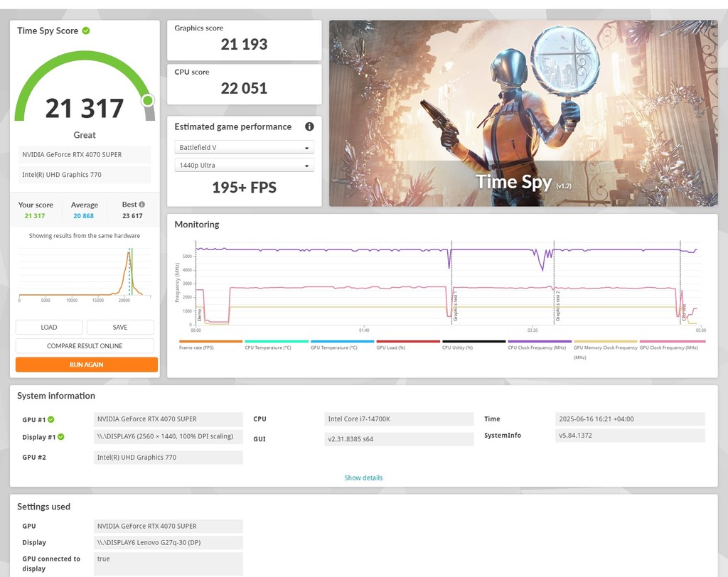
Task: Open the Show details link
Action: [363, 478]
